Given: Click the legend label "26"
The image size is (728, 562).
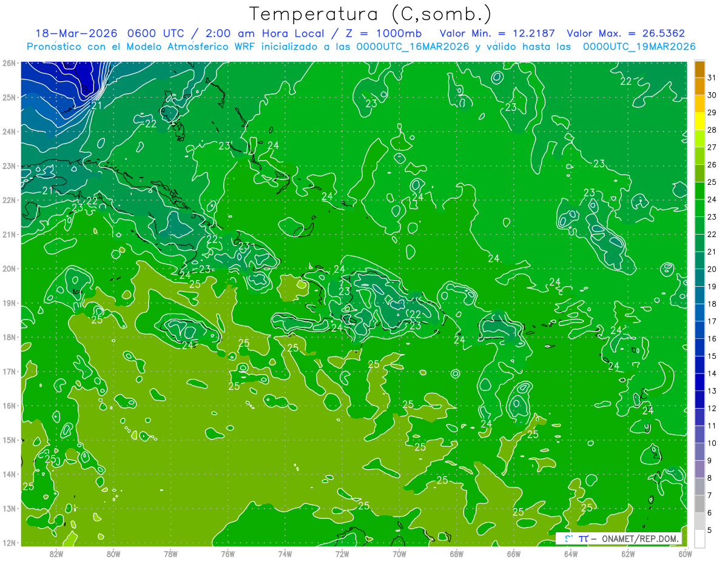Looking at the screenshot, I should (712, 164).
